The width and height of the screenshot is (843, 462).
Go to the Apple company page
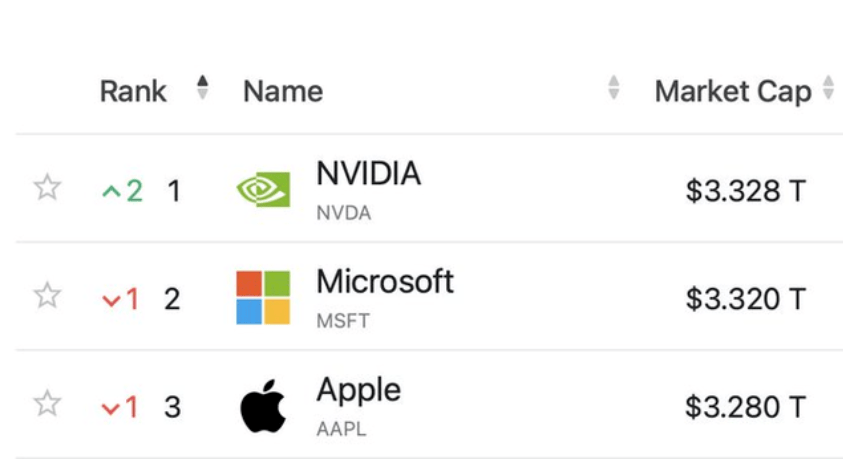358,390
